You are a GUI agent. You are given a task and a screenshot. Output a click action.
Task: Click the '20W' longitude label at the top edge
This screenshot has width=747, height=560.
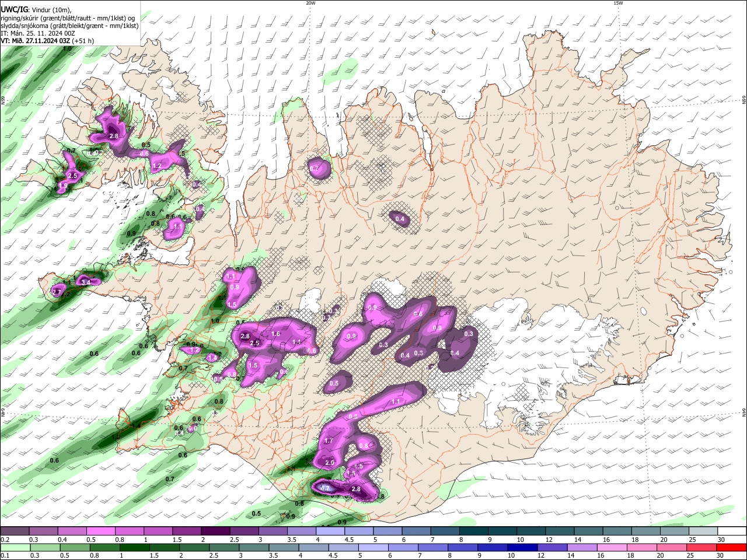point(310,3)
